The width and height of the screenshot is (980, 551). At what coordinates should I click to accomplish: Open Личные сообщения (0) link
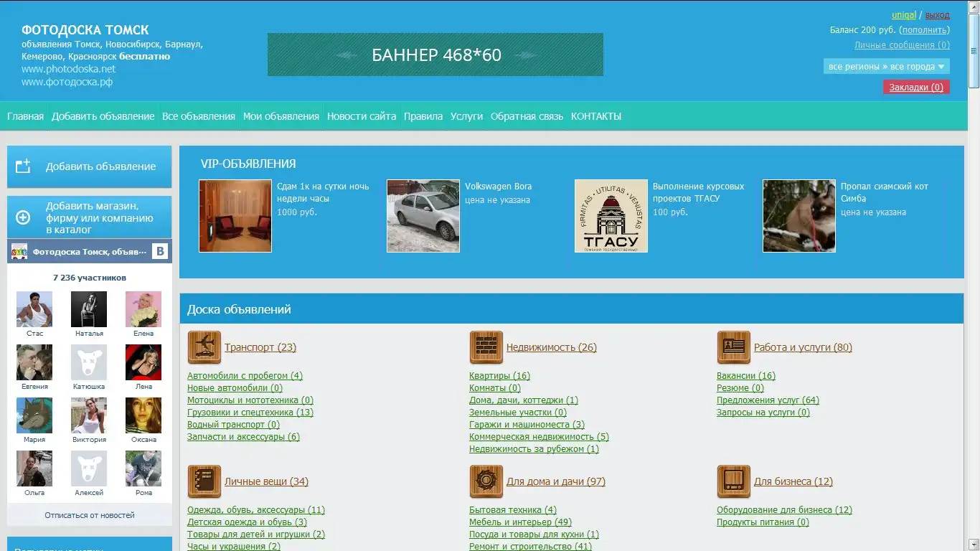click(x=901, y=45)
